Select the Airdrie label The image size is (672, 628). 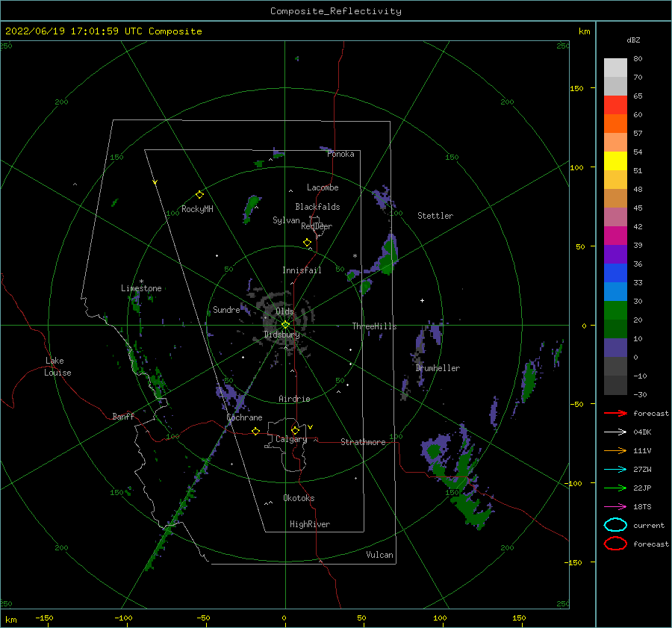[x=294, y=399]
